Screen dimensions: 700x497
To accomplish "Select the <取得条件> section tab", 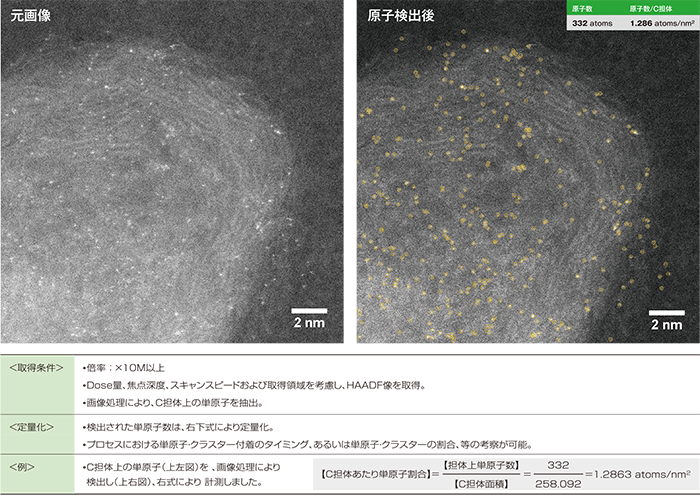I will point(39,367).
